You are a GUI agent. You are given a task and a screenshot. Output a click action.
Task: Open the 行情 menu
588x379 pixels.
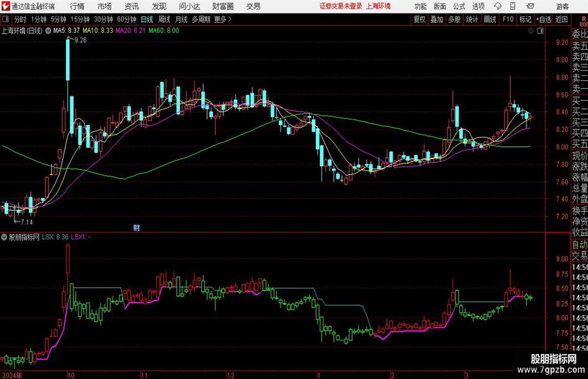pyautogui.click(x=77, y=6)
